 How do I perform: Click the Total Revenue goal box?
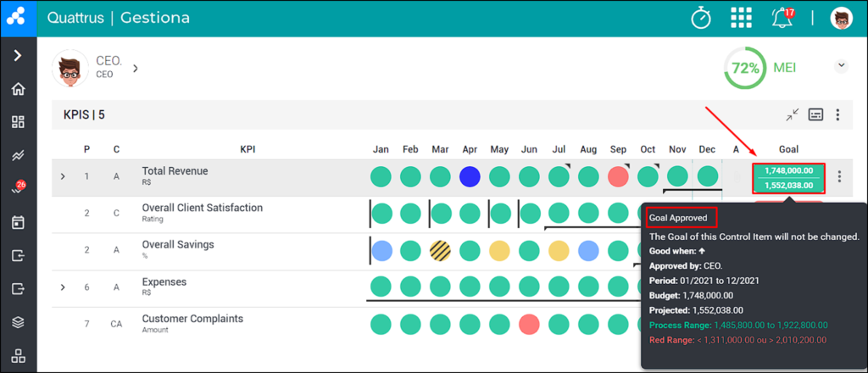click(x=789, y=178)
